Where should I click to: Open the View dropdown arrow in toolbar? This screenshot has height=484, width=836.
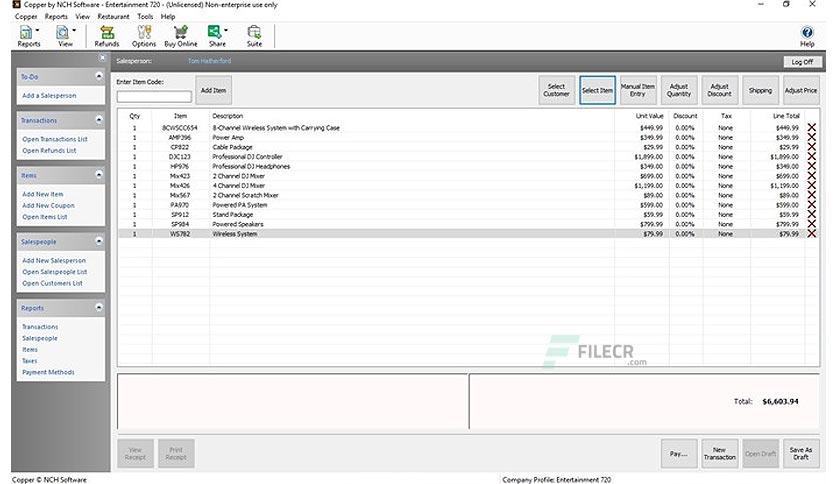(74, 30)
